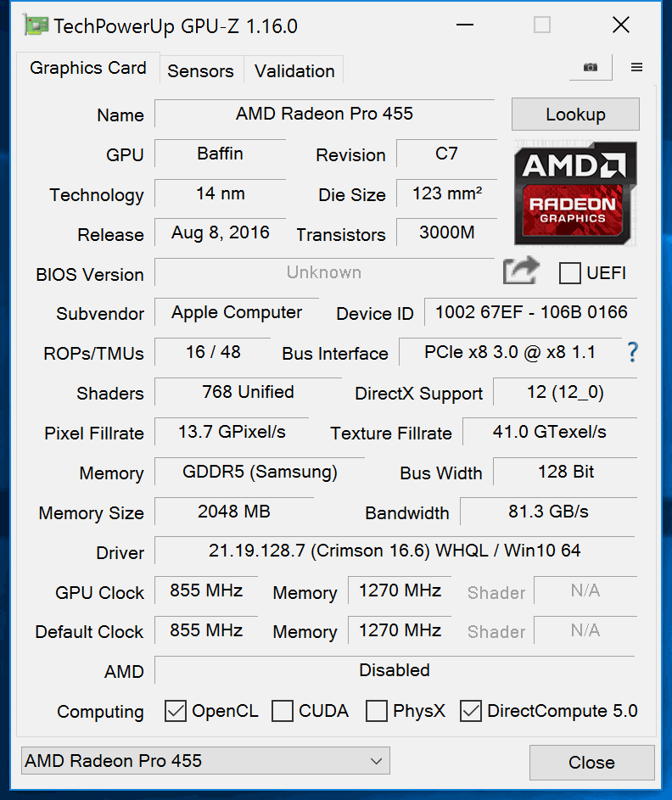
Task: Click the Memory Size field 2048 MB
Action: click(233, 511)
